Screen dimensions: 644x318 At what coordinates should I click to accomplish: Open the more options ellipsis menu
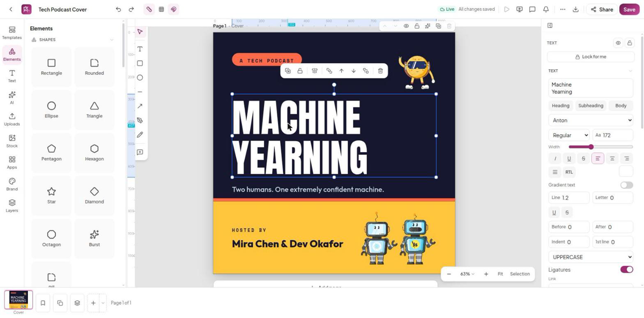tap(562, 9)
